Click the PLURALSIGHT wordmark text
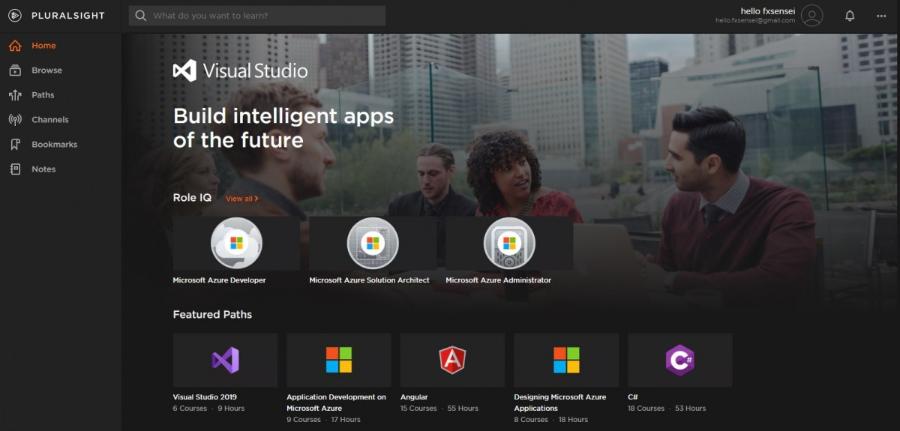The image size is (900, 431). coord(68,15)
